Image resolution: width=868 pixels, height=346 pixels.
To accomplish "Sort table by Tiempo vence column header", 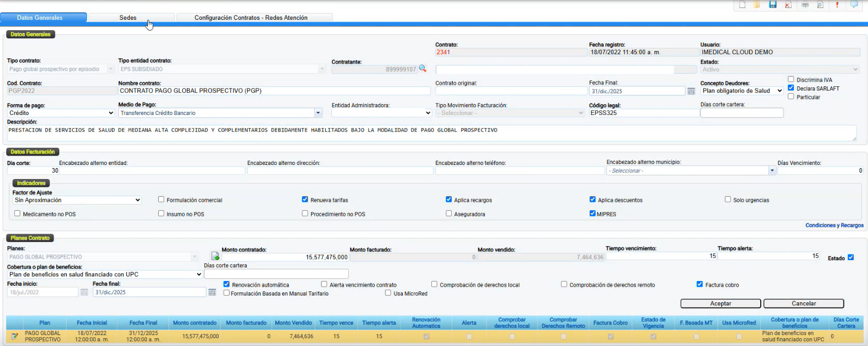I will [336, 323].
